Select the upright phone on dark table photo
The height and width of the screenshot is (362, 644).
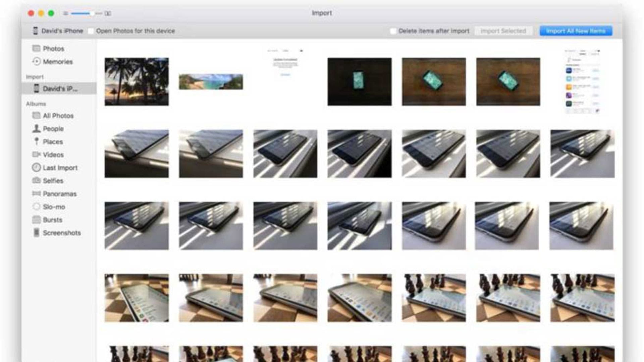(x=359, y=81)
